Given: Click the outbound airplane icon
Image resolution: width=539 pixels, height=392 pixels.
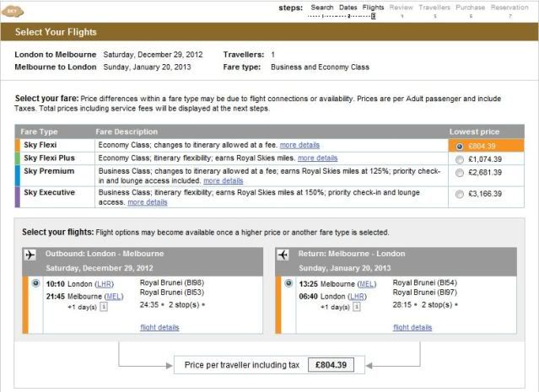Looking at the screenshot, I should click(x=31, y=255).
